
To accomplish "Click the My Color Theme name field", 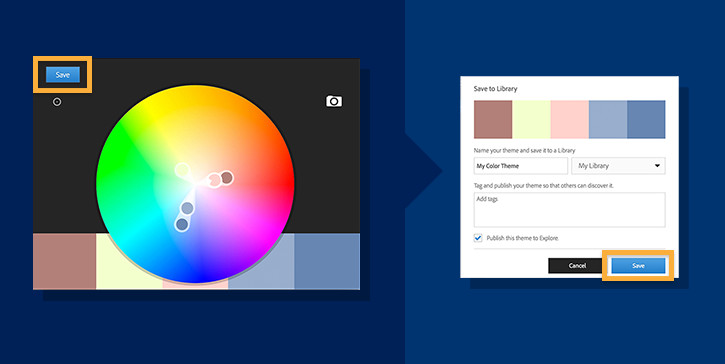I will (x=521, y=166).
